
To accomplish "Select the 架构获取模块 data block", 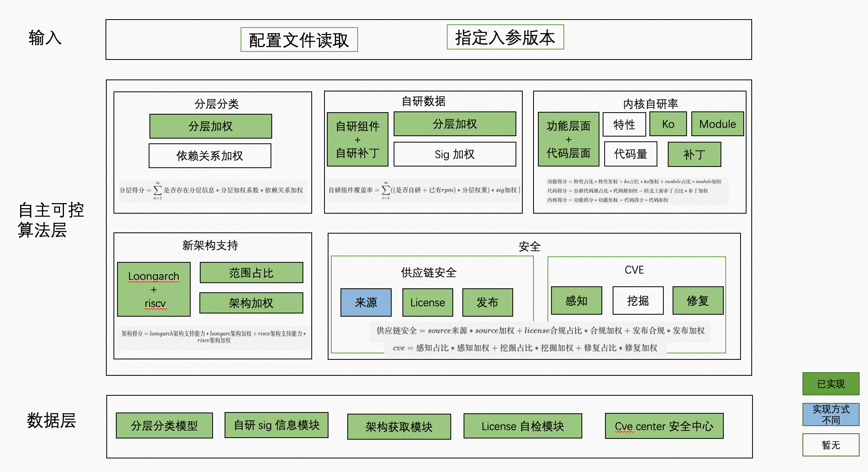I will coord(399,427).
